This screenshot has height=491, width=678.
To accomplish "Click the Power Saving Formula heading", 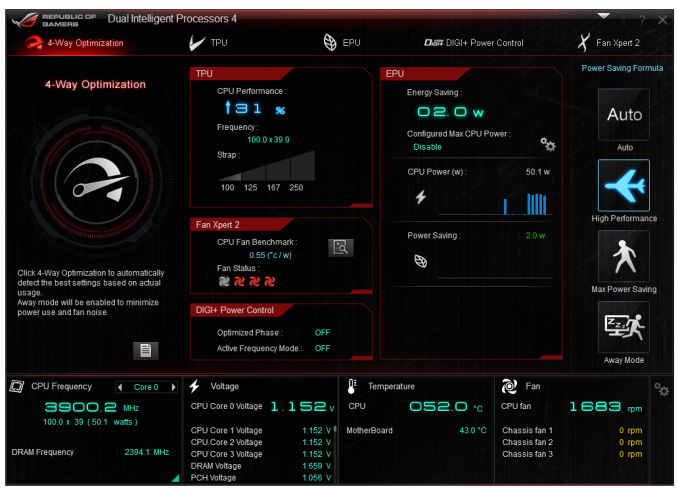I will [622, 68].
